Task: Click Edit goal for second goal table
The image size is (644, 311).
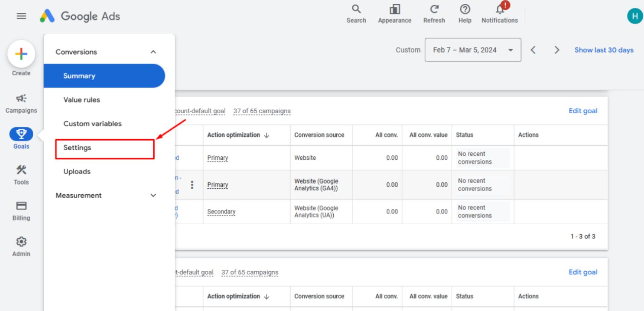Action: coord(583,272)
